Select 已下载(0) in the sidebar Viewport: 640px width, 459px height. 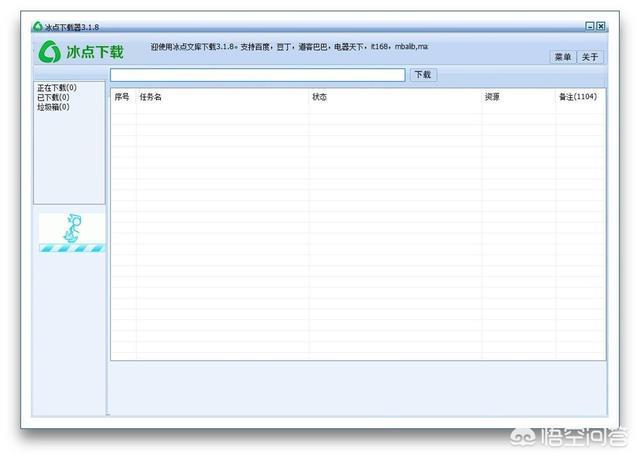coord(53,98)
